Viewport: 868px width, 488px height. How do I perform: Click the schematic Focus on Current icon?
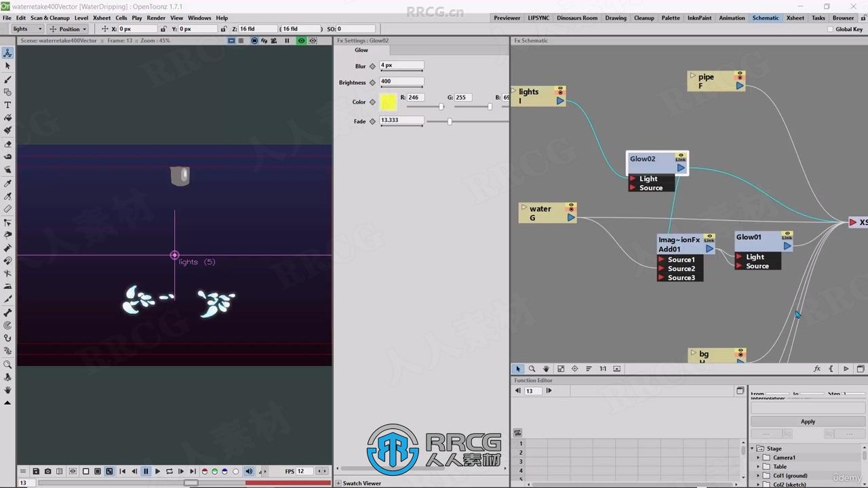click(574, 369)
